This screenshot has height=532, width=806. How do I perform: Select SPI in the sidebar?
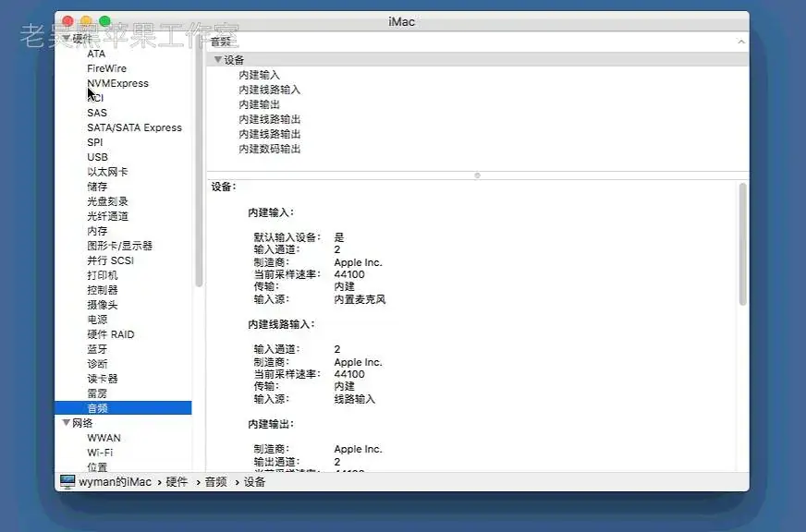pyautogui.click(x=94, y=142)
